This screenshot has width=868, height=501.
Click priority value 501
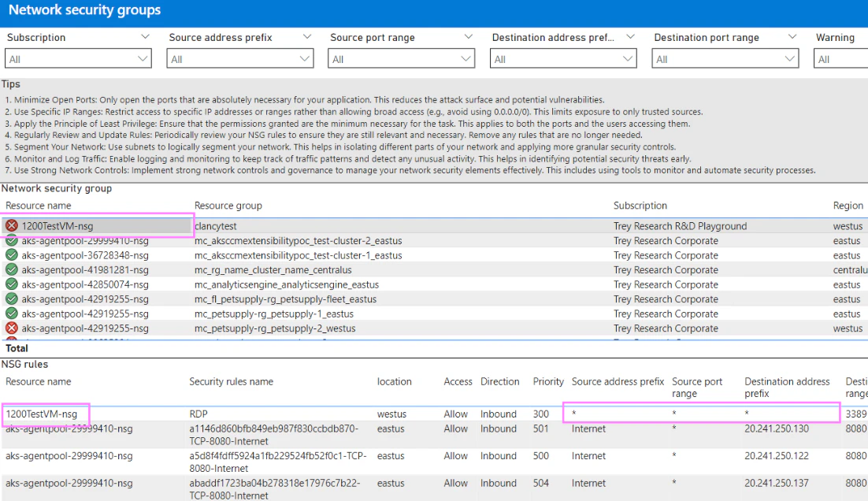tap(541, 429)
